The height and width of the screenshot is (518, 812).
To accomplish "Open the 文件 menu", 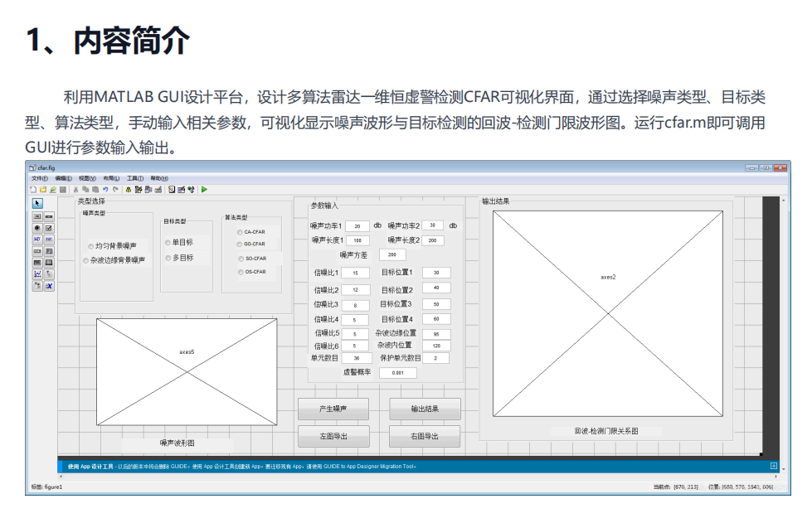I will pyautogui.click(x=39, y=178).
